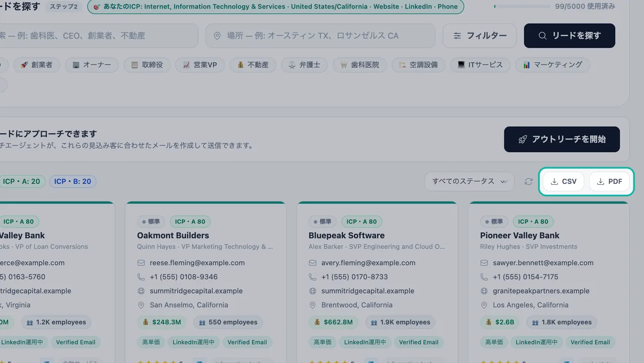The height and width of the screenshot is (363, 644).
Task: Click the ステップ2 step badge
Action: [63, 7]
